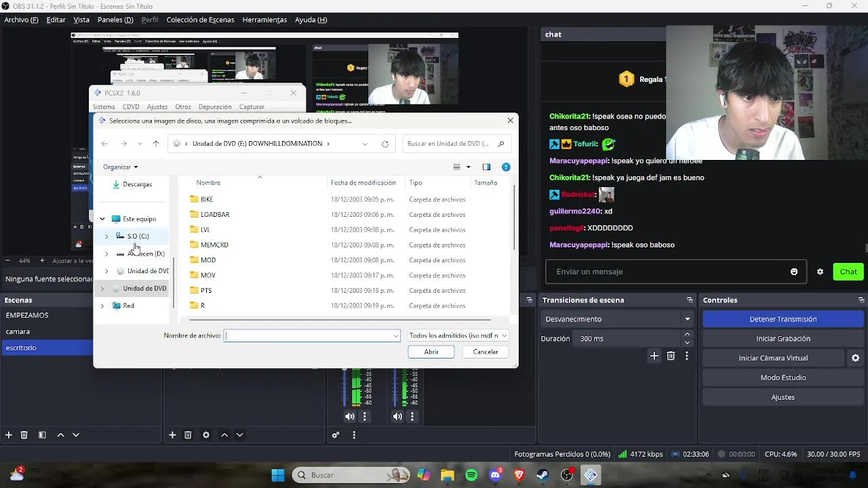
Task: Add a scene transition with plus icon
Action: click(654, 356)
